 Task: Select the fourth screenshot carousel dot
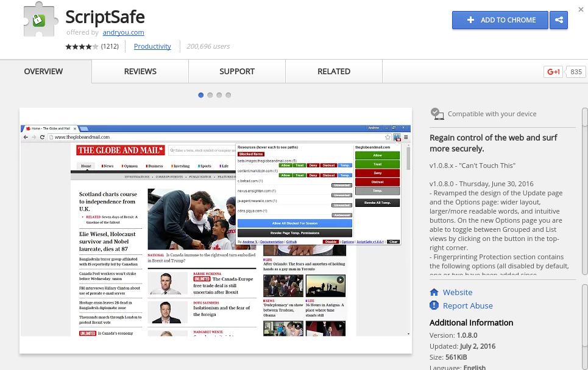[228, 95]
